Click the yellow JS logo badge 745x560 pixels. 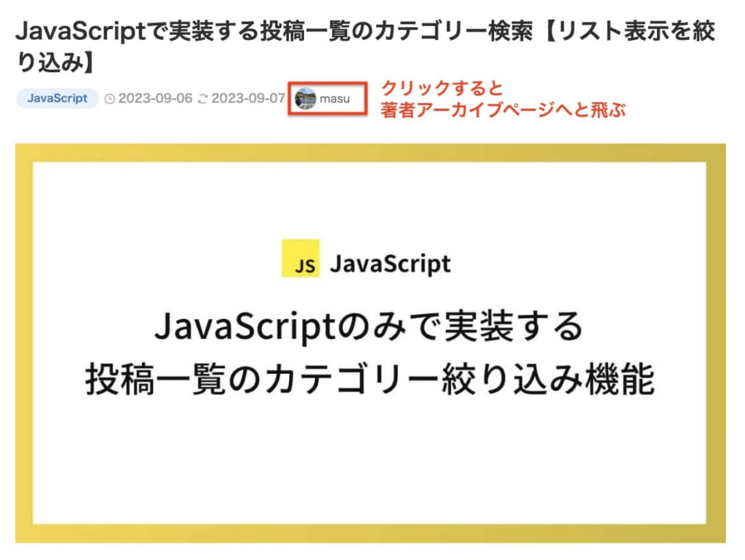[300, 258]
